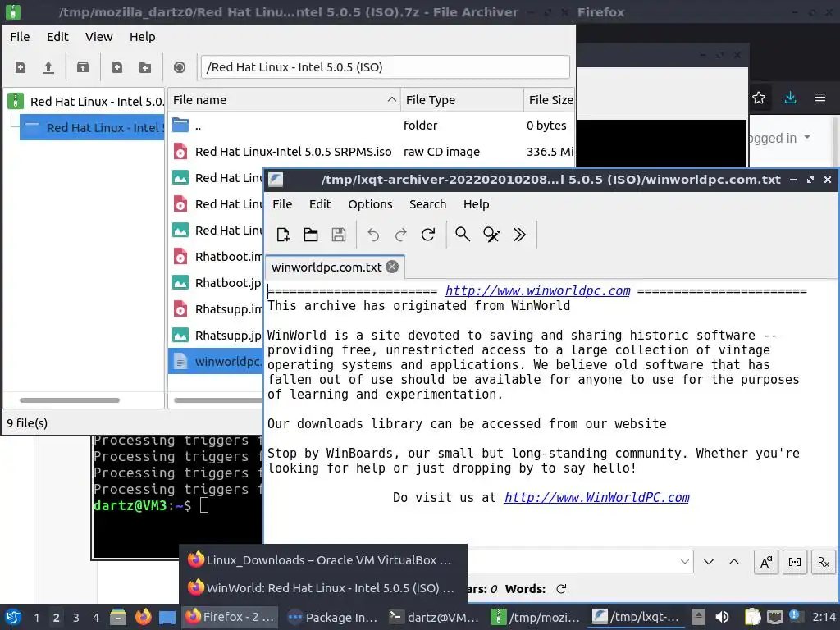Toggle Regular Expression in the search bar
Screen dimensions: 840x630
coord(824,562)
